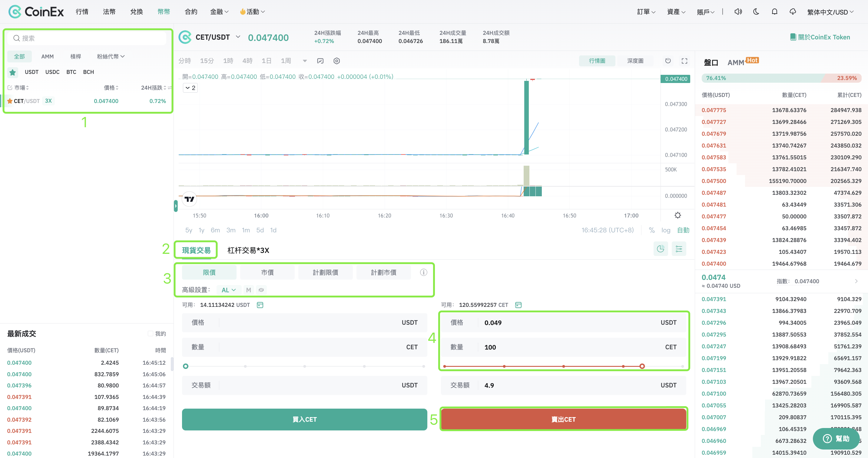Switch to 杠杆交易*3X tab
The height and width of the screenshot is (458, 868).
click(248, 251)
